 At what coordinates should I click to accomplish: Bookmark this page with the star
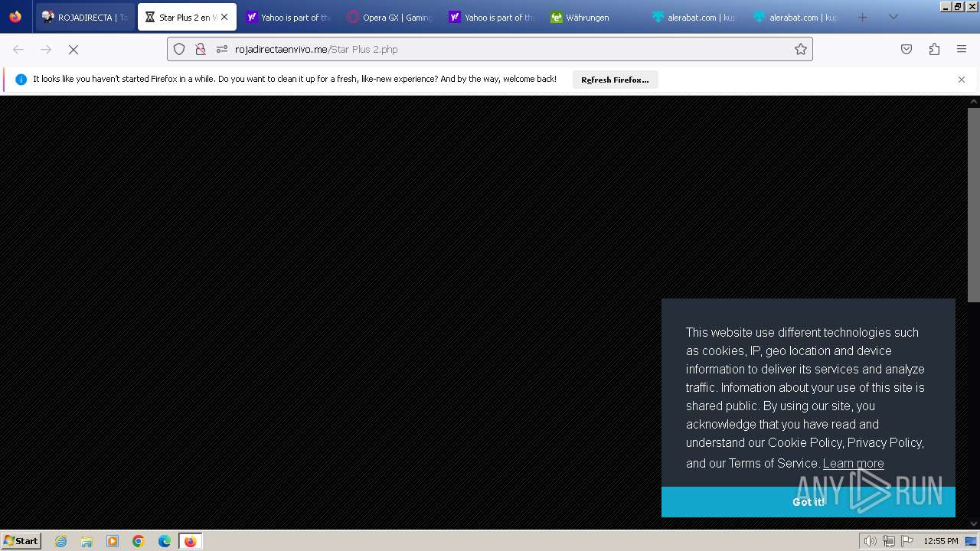click(801, 49)
